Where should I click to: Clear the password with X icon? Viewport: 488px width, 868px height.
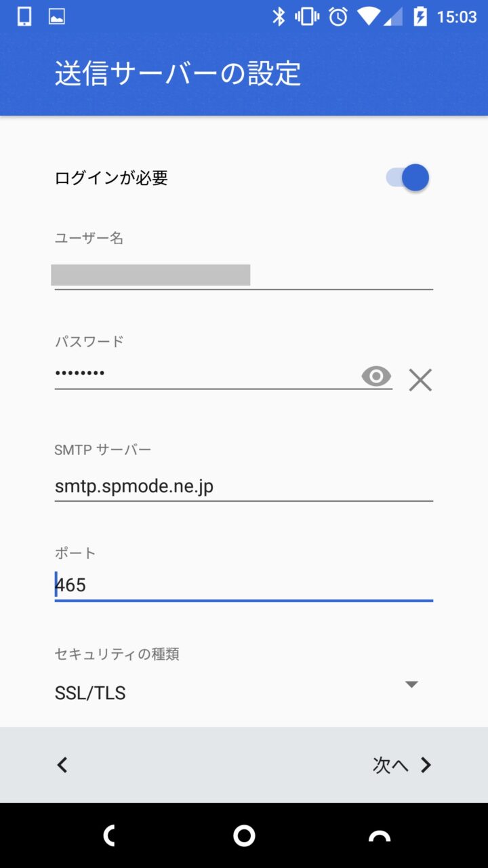click(x=420, y=380)
